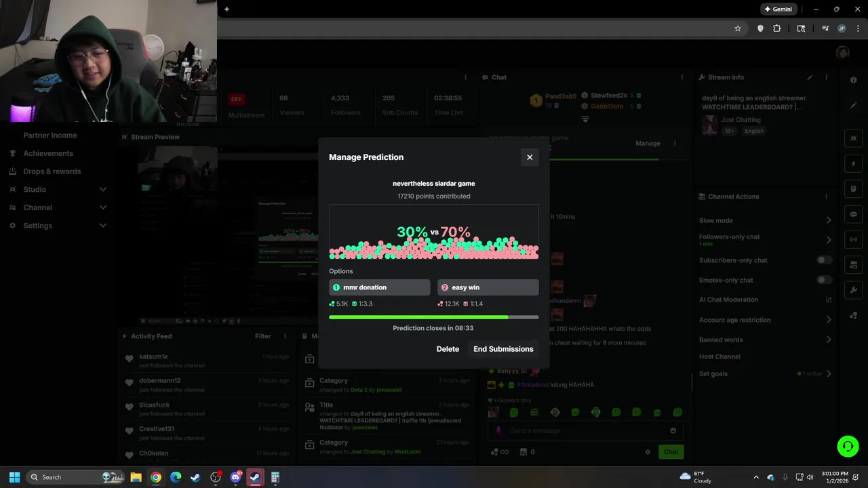Screen dimensions: 868x488
Task: Click the Just Chatting category in Stream info
Action: (x=741, y=119)
